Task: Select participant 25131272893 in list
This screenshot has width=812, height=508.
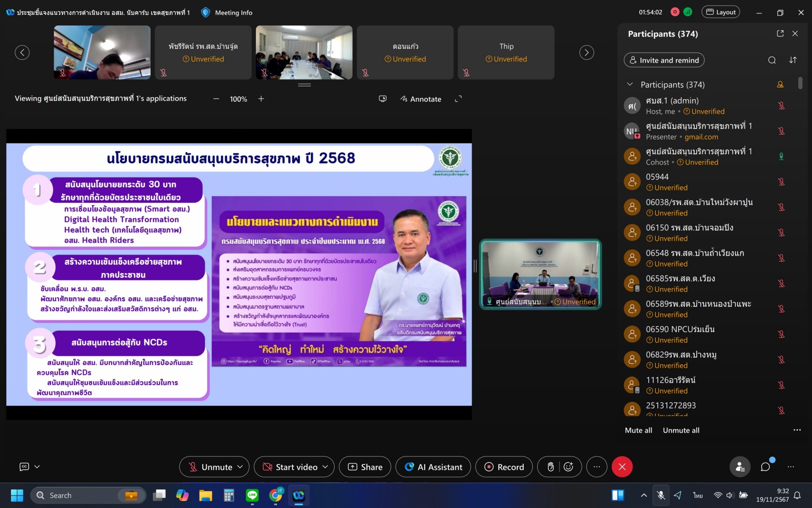Action: (x=707, y=410)
